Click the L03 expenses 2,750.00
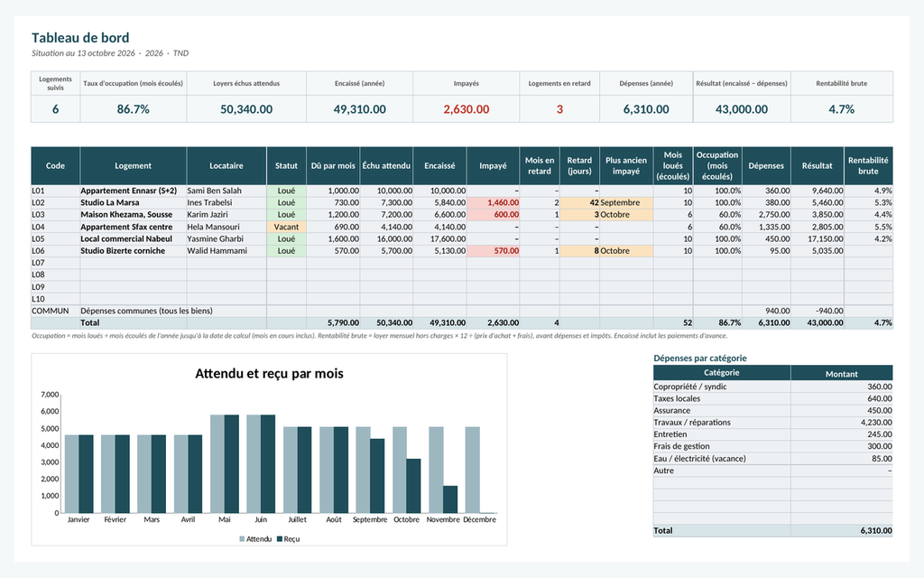The width and height of the screenshot is (924, 578). pyautogui.click(x=766, y=215)
